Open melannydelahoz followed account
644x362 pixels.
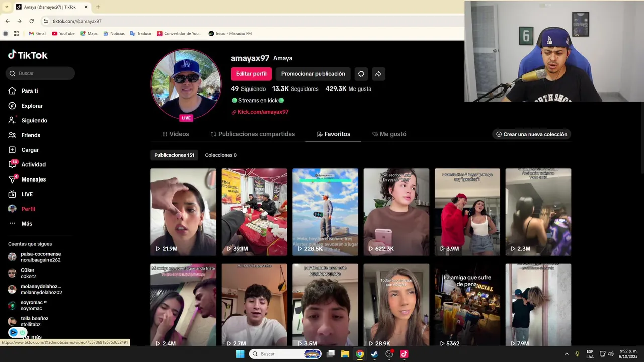pyautogui.click(x=35, y=289)
